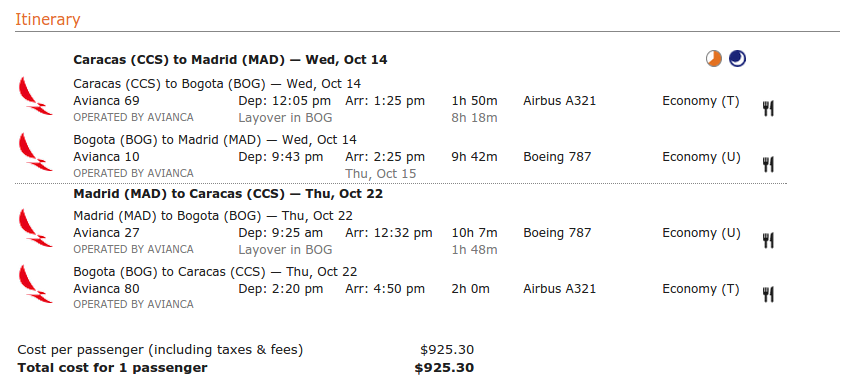849x383 pixels.
Task: Click the meal icon for Avianca 27
Action: click(x=768, y=241)
